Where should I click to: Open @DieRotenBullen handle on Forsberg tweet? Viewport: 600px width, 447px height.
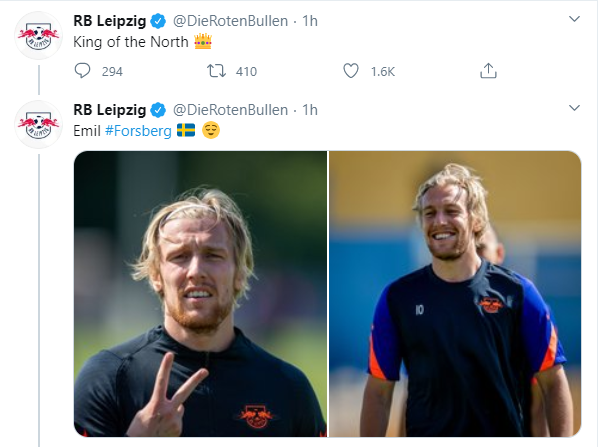coord(231,109)
